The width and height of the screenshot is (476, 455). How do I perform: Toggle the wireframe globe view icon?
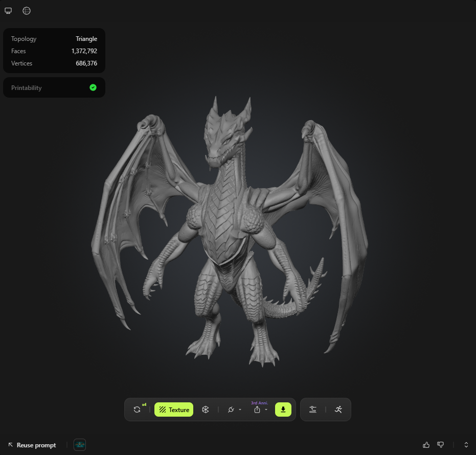tap(27, 11)
